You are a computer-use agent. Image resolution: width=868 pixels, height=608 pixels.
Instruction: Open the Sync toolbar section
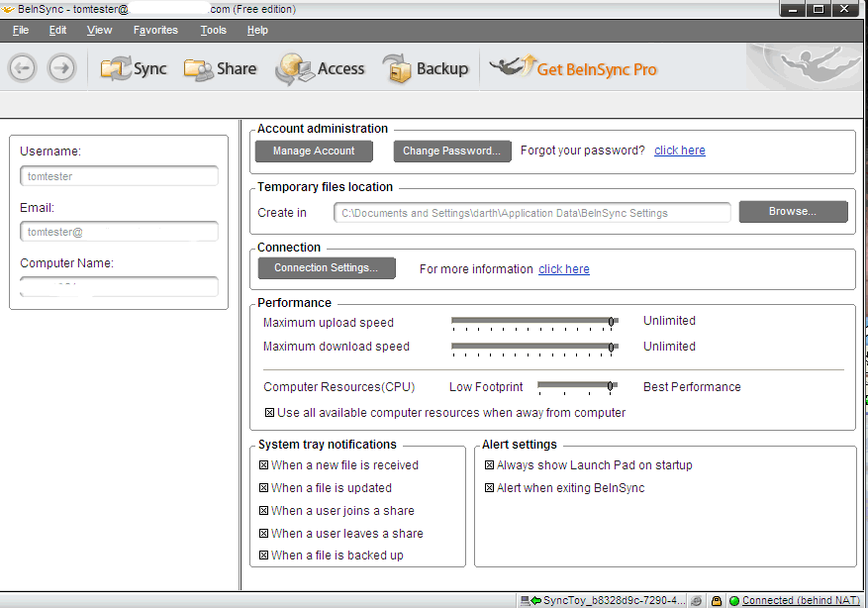click(134, 68)
